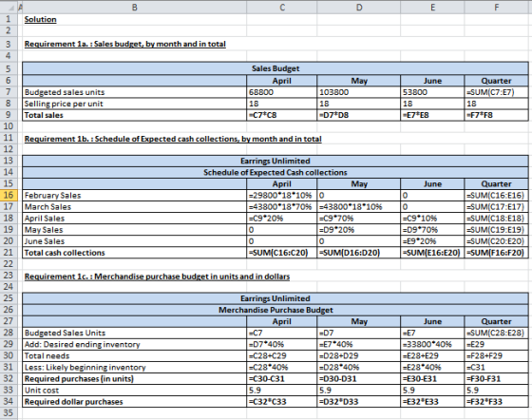Click 'Requirement 1a.: Sales budget' heading
Screen dimensions: 532x420
point(124,44)
